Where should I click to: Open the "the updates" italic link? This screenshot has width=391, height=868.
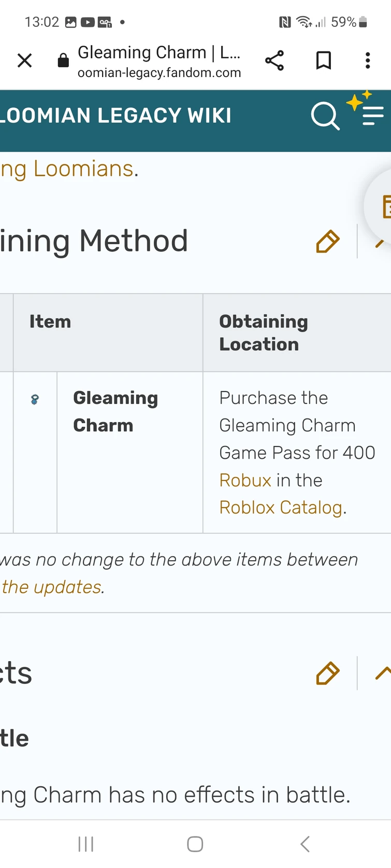[x=52, y=588]
